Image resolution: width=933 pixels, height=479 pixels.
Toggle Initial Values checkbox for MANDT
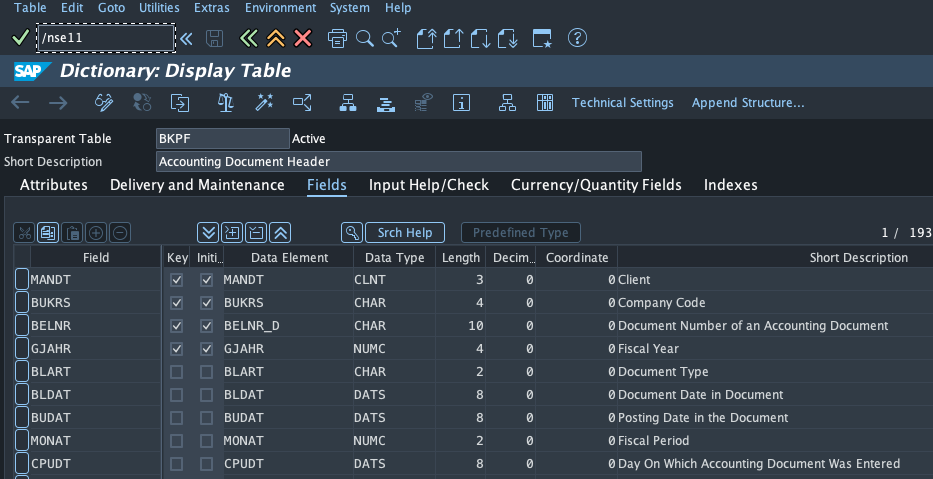point(206,280)
